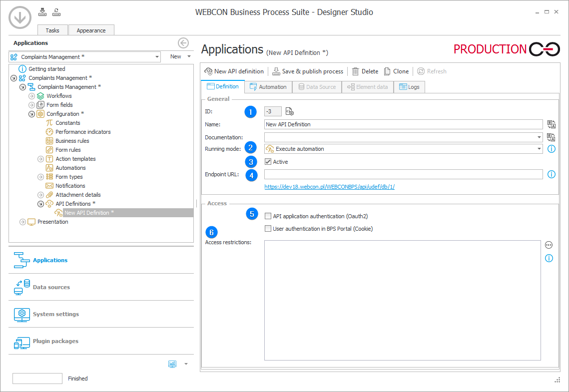Open the Running mode dropdown

pos(539,149)
